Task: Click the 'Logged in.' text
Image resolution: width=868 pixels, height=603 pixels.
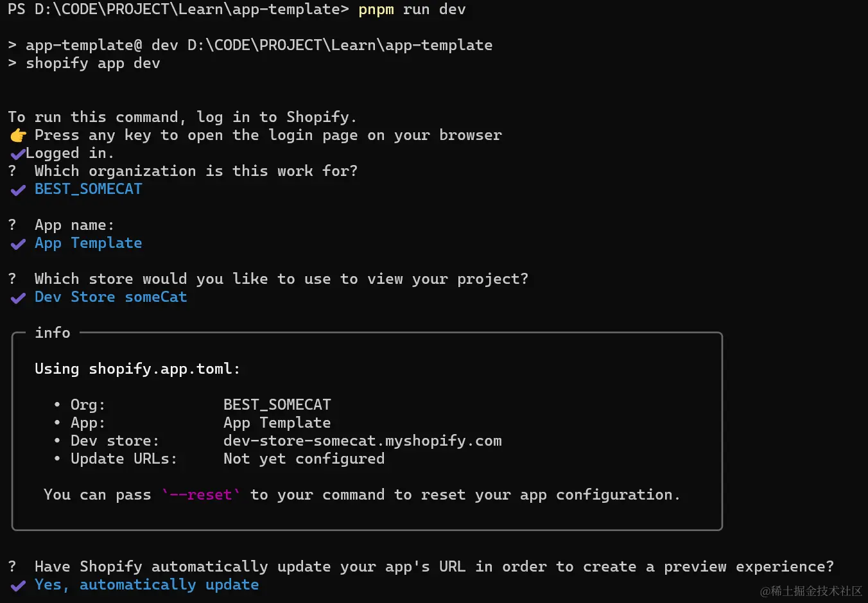Action: point(70,153)
